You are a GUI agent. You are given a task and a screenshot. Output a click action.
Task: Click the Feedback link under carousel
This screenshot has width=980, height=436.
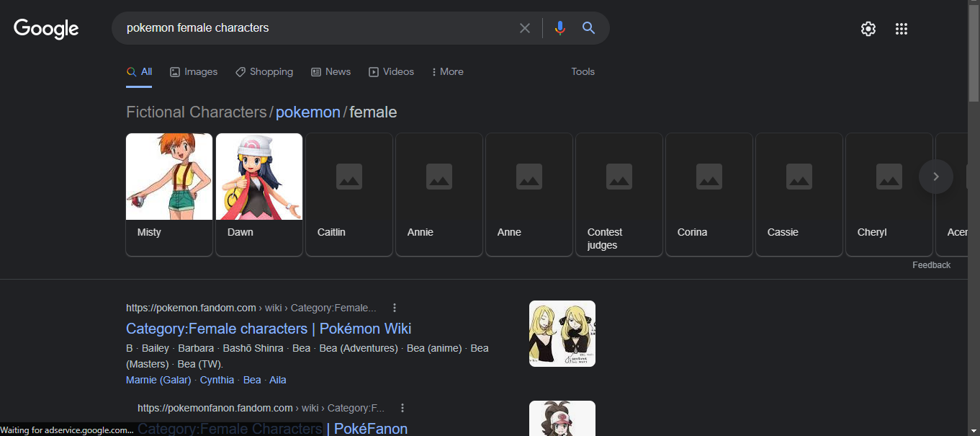click(931, 265)
